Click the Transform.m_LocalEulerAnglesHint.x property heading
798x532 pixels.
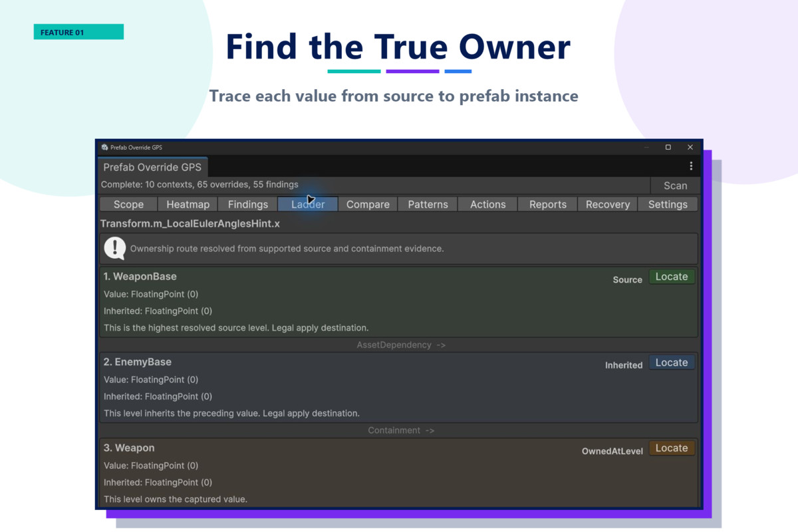(x=190, y=224)
